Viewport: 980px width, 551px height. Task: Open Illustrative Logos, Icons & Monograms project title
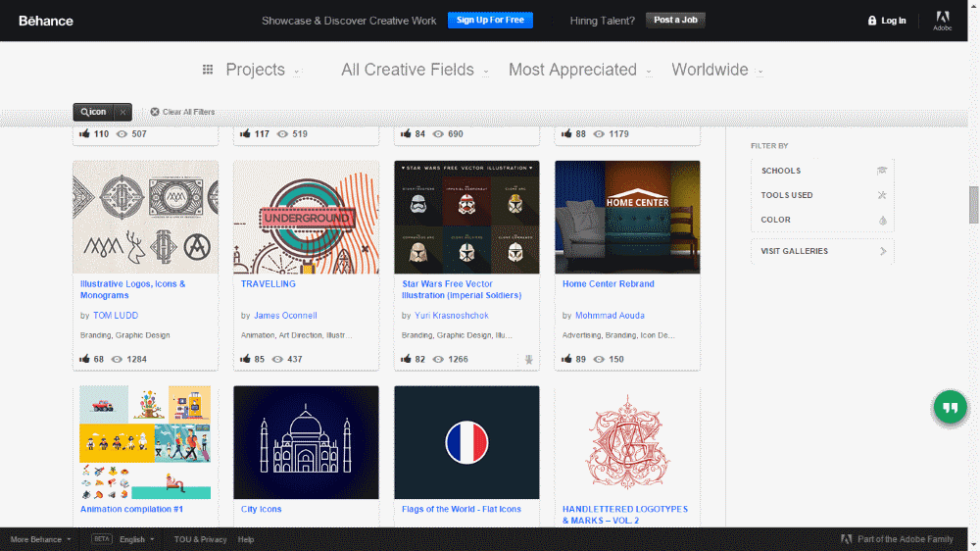click(x=132, y=289)
